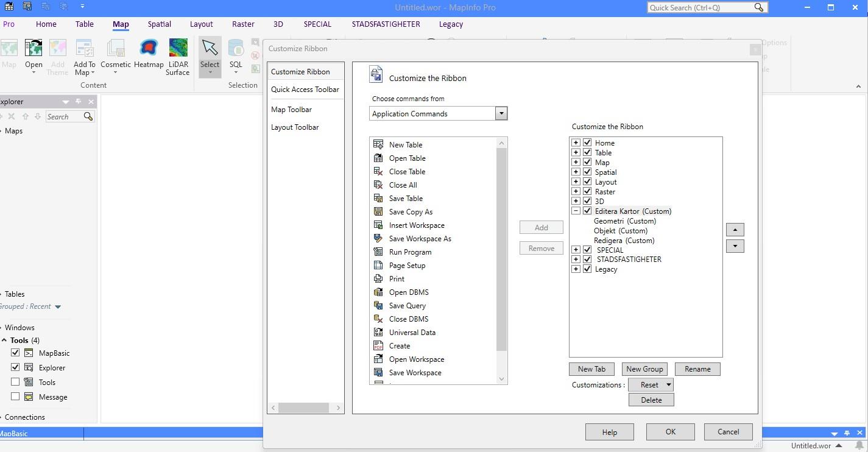Uncheck the MapBasic tool window checkbox
Screen dimensions: 868x452
click(15, 353)
